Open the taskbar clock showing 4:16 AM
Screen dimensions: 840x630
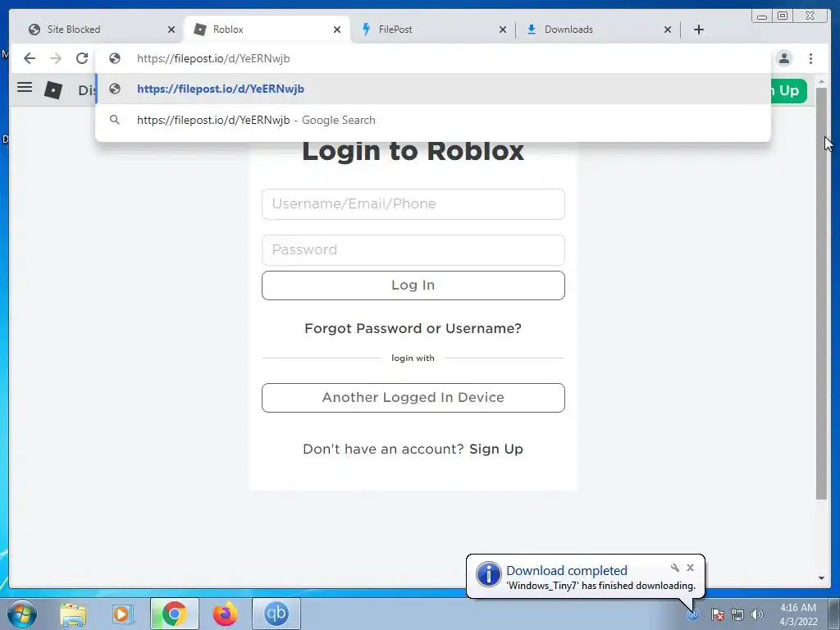(x=798, y=614)
